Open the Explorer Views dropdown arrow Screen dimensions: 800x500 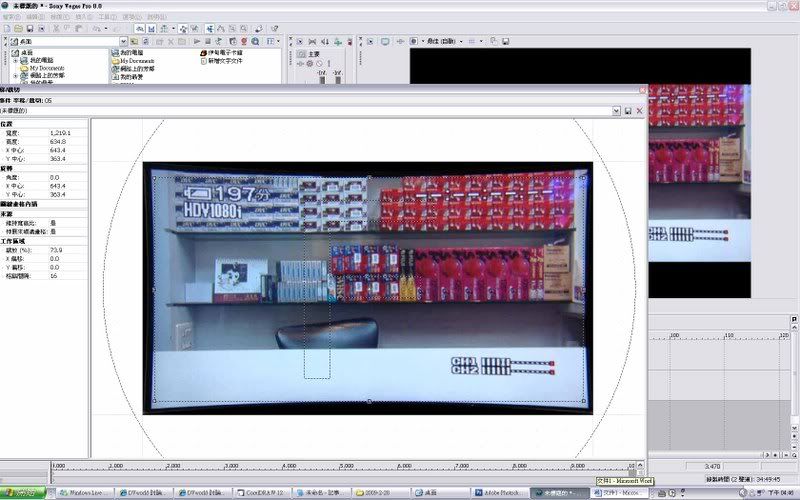279,41
